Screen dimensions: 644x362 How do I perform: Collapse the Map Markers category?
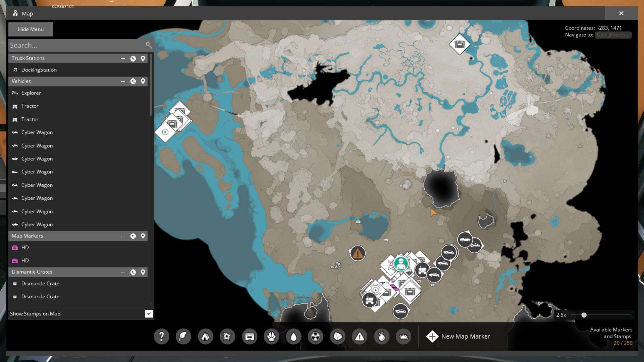(x=123, y=236)
